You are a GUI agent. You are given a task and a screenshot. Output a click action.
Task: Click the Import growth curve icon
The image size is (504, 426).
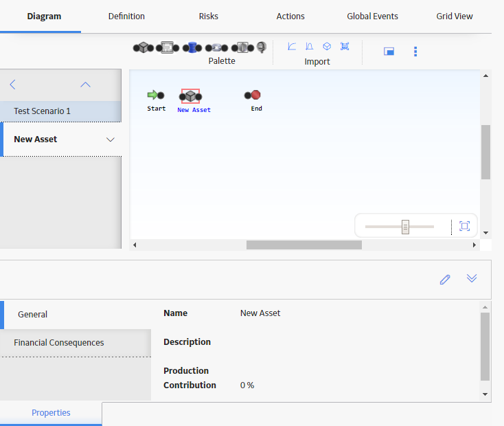tap(292, 46)
